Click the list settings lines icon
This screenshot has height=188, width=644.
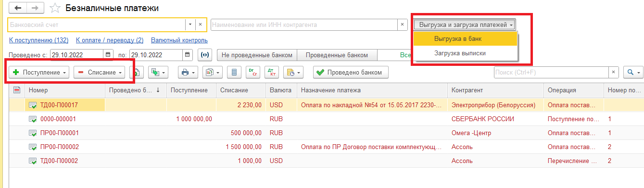tap(234, 73)
